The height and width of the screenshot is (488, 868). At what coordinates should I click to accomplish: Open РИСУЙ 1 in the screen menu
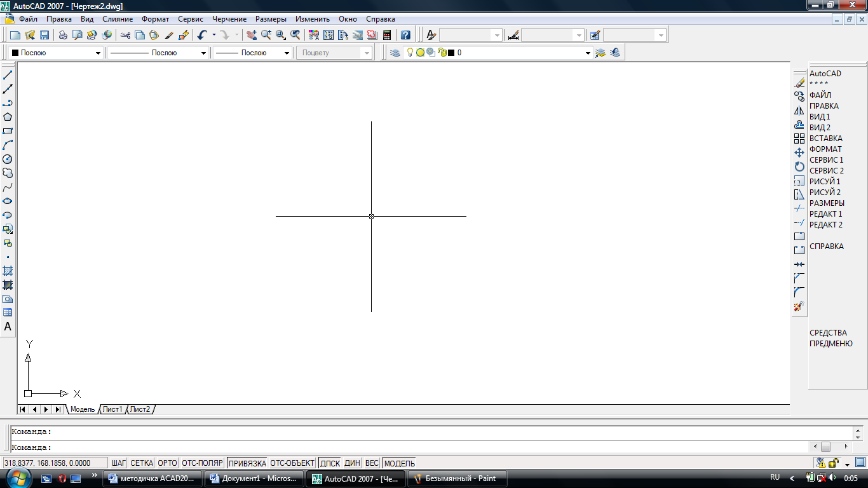(825, 182)
